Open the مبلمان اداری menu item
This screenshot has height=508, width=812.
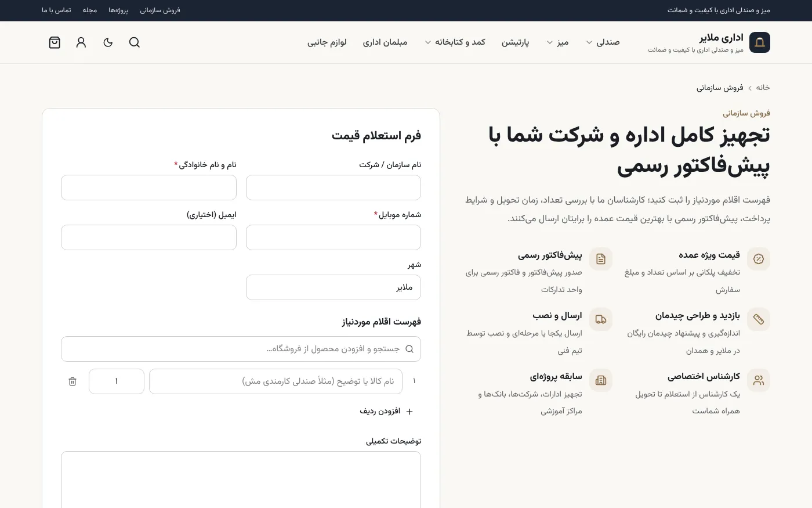tap(385, 42)
